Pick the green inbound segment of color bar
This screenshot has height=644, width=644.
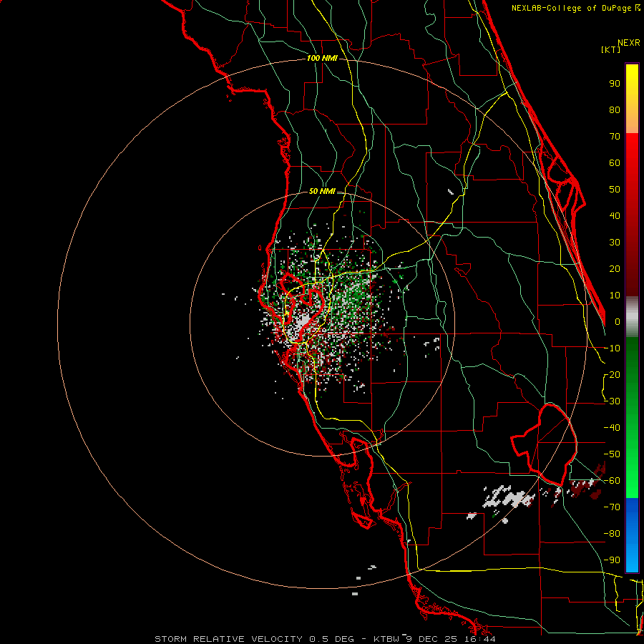[x=632, y=417]
